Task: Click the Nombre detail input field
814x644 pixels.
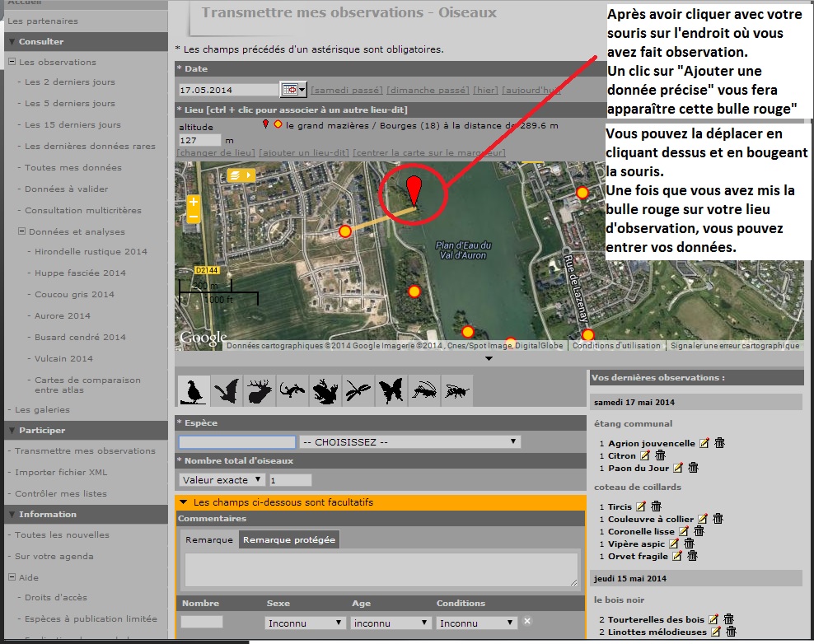Action: click(202, 622)
